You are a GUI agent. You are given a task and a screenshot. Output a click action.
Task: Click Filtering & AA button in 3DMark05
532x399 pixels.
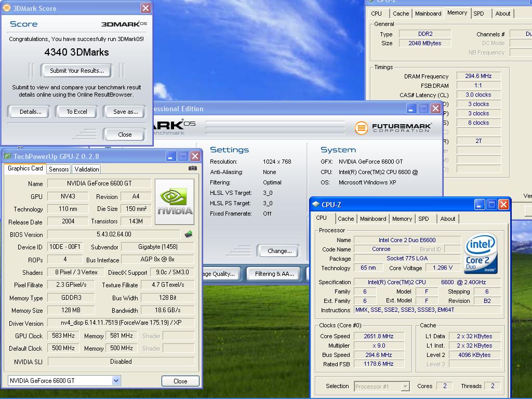(x=274, y=274)
